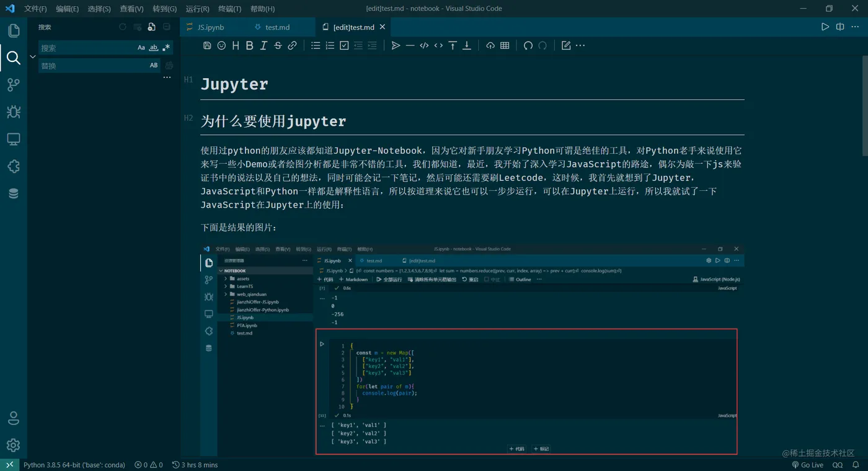Open markdown toolbar more options ellipsis
Viewport: 868px width, 471px height.
pyautogui.click(x=580, y=45)
